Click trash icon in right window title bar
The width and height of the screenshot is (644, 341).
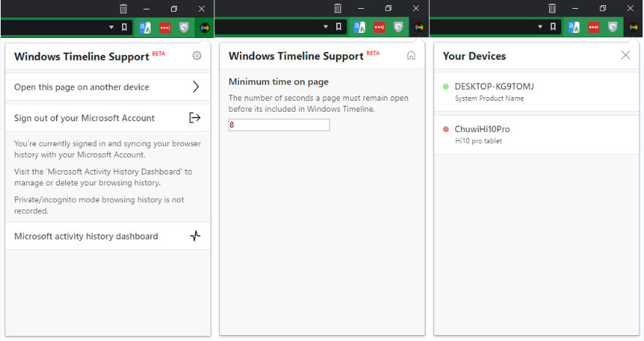552,8
